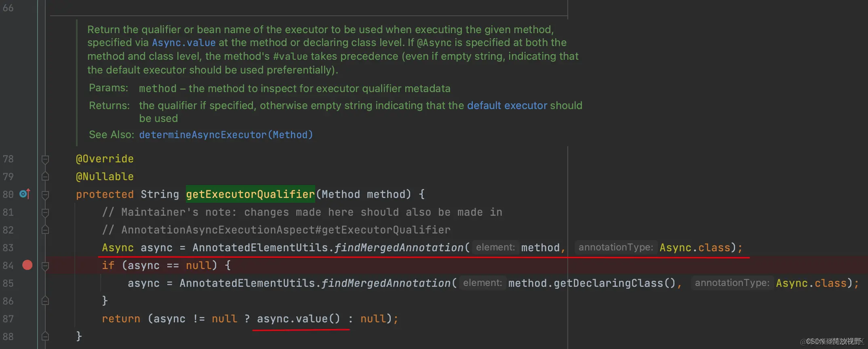Click the 'Returns:' doc label

[x=109, y=105]
